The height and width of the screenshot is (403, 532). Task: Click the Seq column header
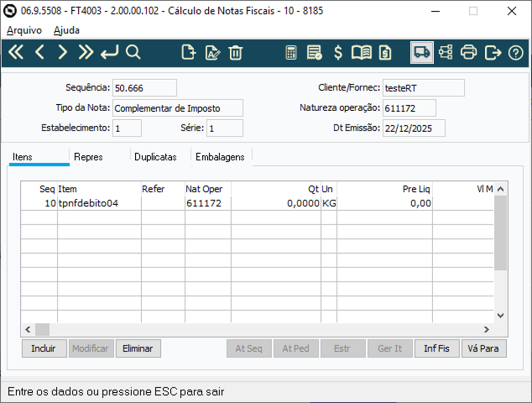tap(39, 189)
